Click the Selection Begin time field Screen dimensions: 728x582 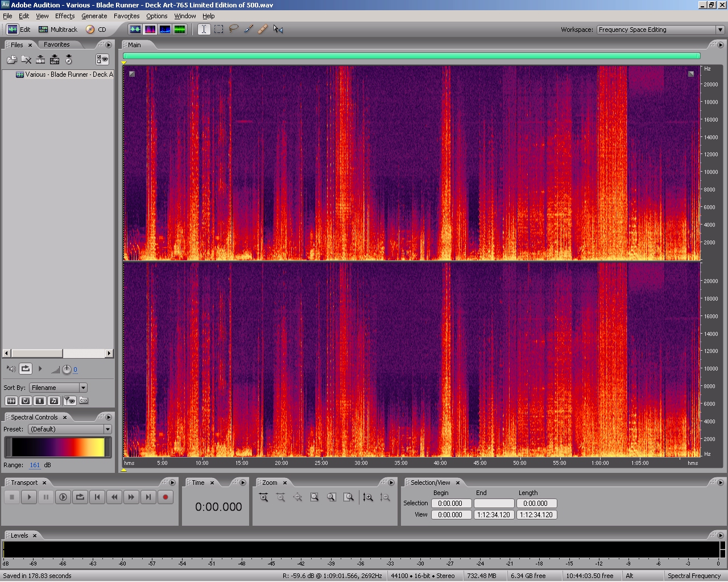coord(451,503)
